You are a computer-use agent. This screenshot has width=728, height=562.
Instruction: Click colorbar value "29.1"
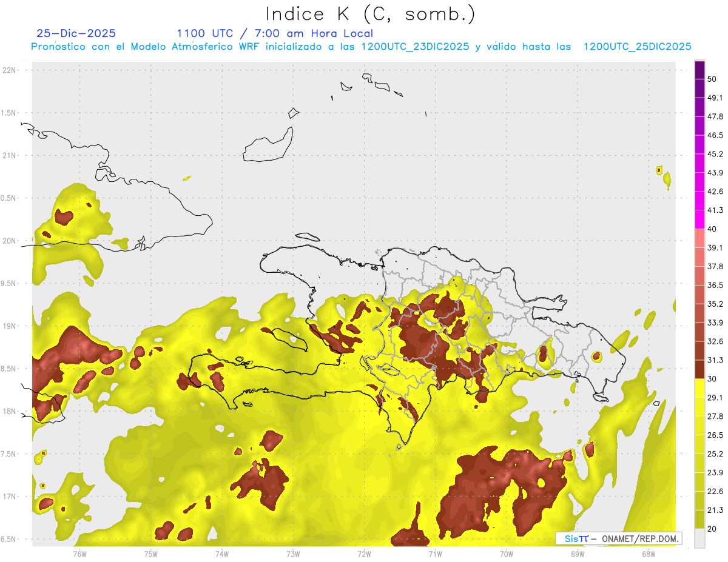pyautogui.click(x=715, y=398)
